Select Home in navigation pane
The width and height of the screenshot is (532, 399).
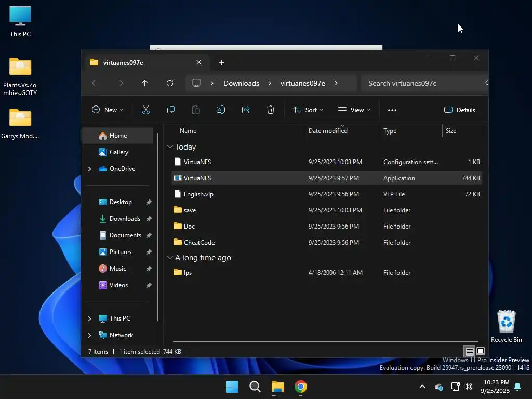118,136
